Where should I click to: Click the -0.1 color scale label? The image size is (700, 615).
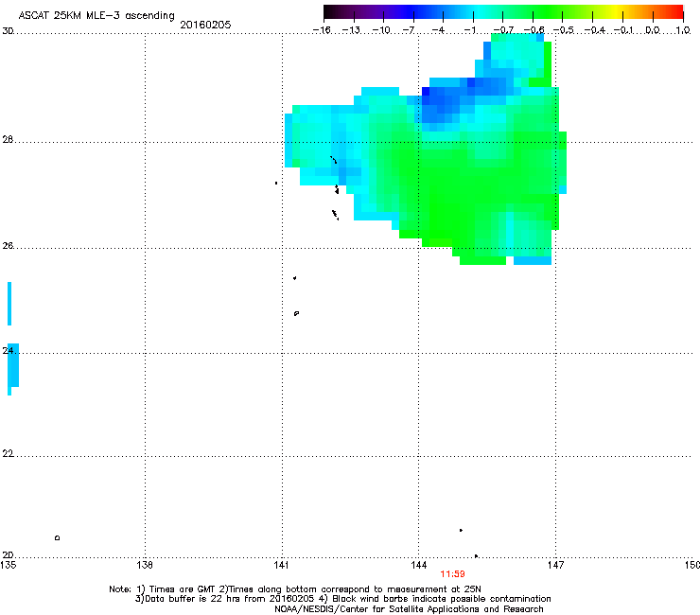(x=623, y=30)
